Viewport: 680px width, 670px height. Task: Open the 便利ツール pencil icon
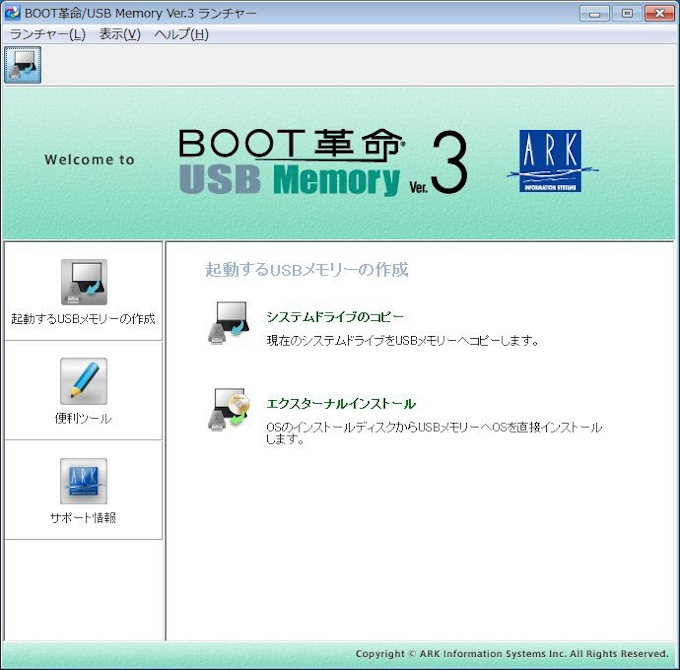pyautogui.click(x=83, y=381)
